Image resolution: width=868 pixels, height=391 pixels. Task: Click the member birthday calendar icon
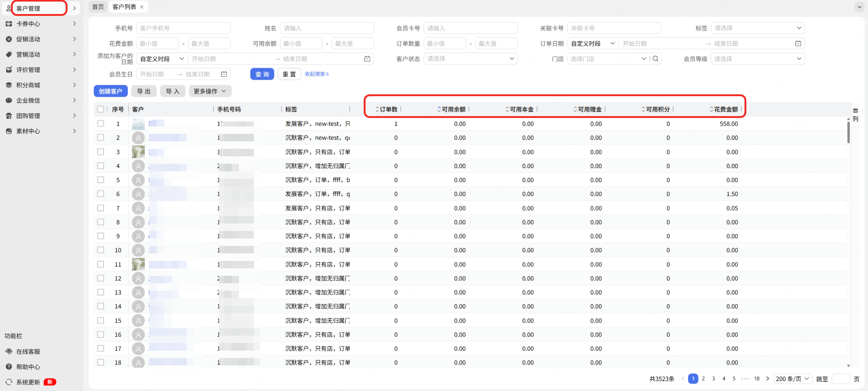[x=224, y=74]
